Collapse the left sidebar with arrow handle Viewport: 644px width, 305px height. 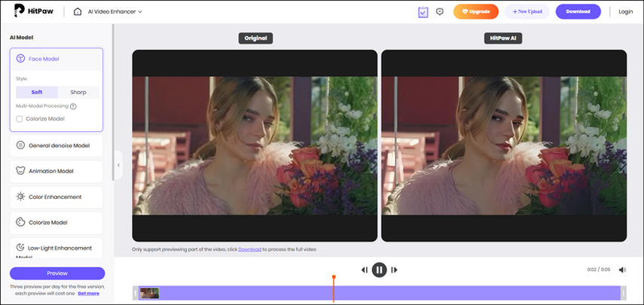tap(118, 165)
